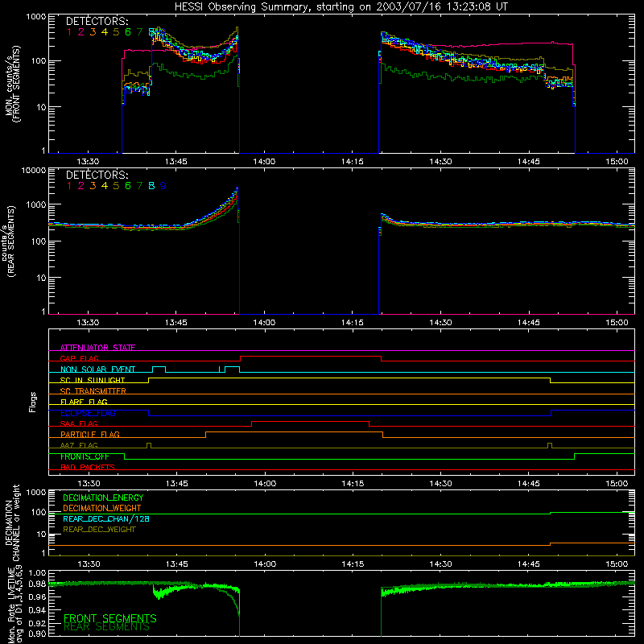Click the 100 y-axis label on decimation plot

(39, 512)
